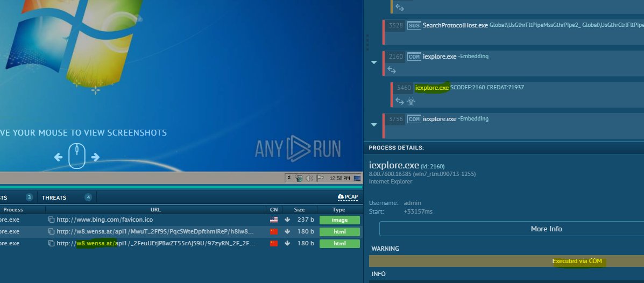644x283 pixels.
Task: Click Show desktop button beside the clock
Action: tap(357, 178)
